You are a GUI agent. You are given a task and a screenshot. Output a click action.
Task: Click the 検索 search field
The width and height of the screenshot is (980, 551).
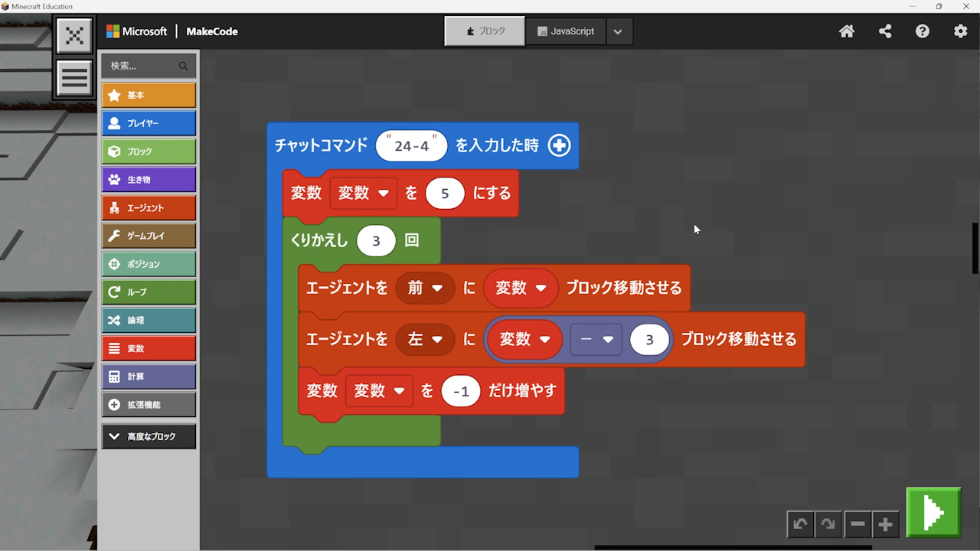pos(142,66)
